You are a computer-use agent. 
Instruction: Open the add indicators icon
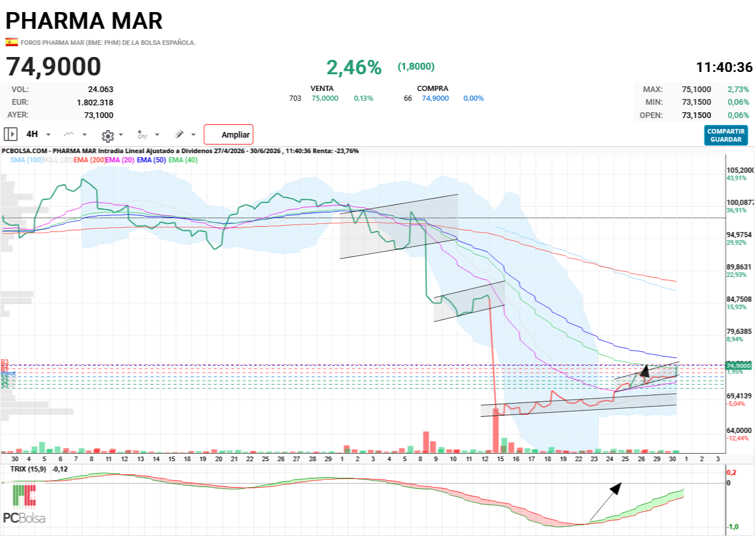[142, 135]
